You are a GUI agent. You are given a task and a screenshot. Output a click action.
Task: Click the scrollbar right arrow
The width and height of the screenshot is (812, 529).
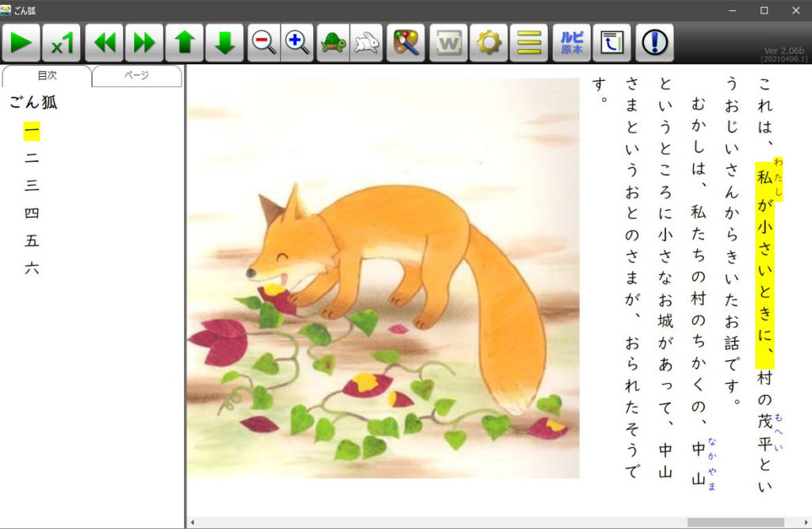pyautogui.click(x=806, y=523)
